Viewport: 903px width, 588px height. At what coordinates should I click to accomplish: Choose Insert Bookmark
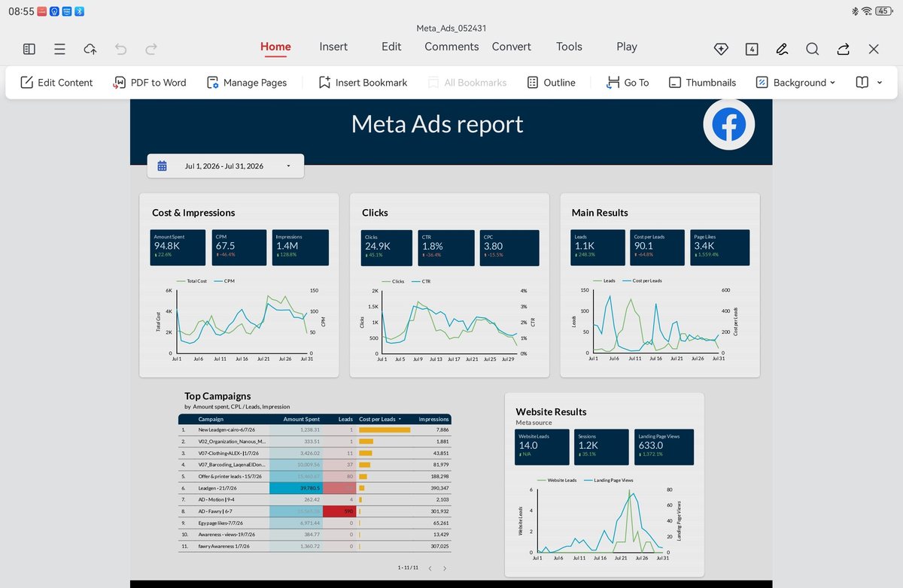pyautogui.click(x=363, y=83)
